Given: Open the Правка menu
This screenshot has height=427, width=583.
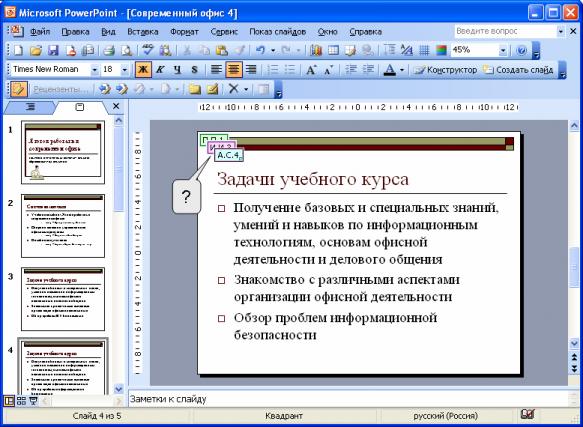Looking at the screenshot, I should pos(75,32).
